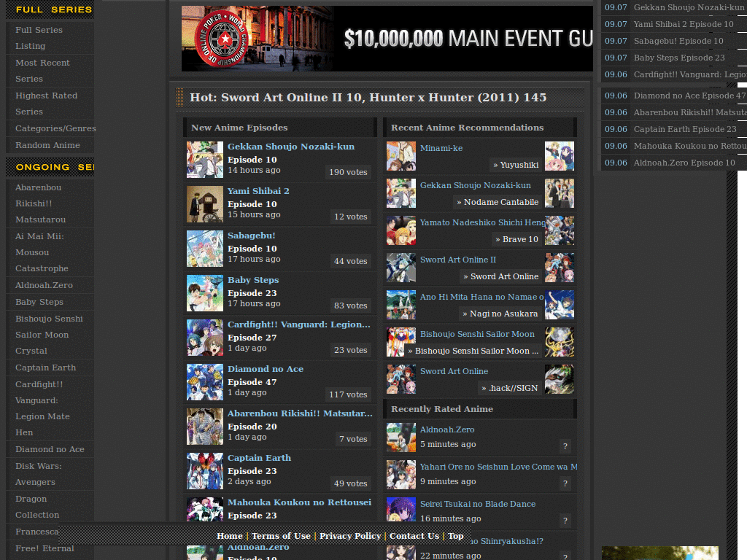The height and width of the screenshot is (560, 747).
Task: Click rating question mark for Yahari Ore
Action: pyautogui.click(x=565, y=483)
